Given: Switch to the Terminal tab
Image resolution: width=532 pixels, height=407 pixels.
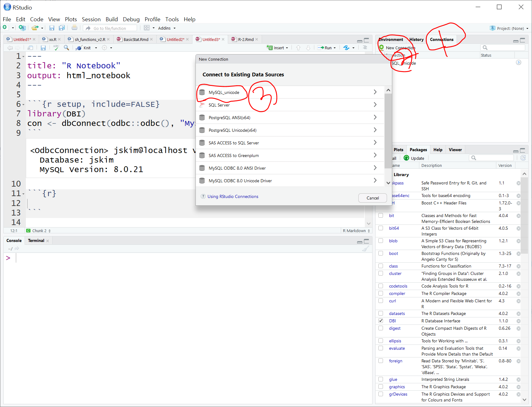Looking at the screenshot, I should (x=36, y=240).
